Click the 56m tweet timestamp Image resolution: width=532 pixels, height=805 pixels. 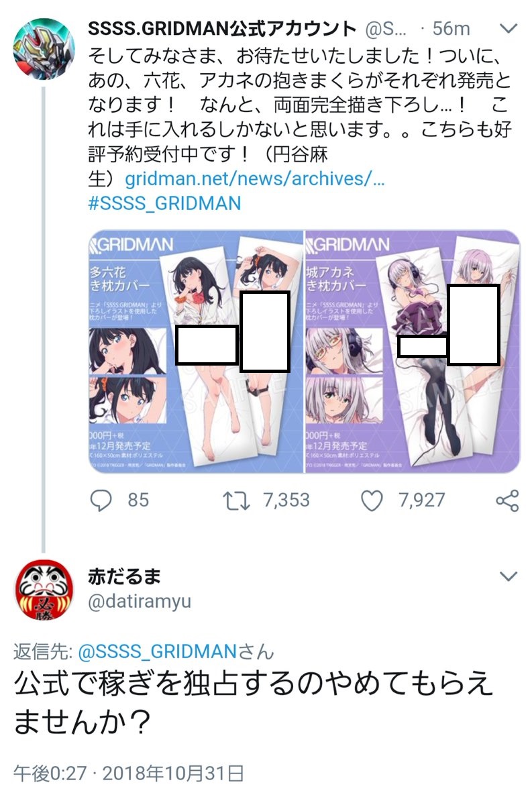click(451, 29)
